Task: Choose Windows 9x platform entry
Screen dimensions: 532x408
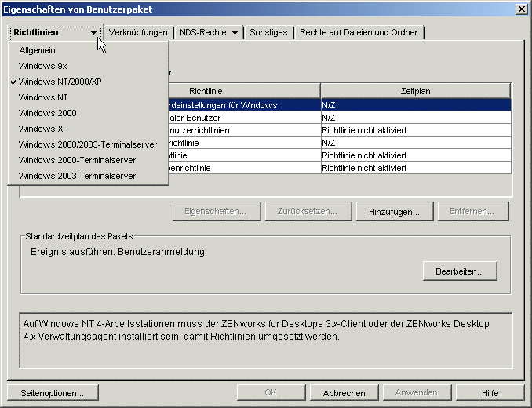Action: click(x=42, y=66)
